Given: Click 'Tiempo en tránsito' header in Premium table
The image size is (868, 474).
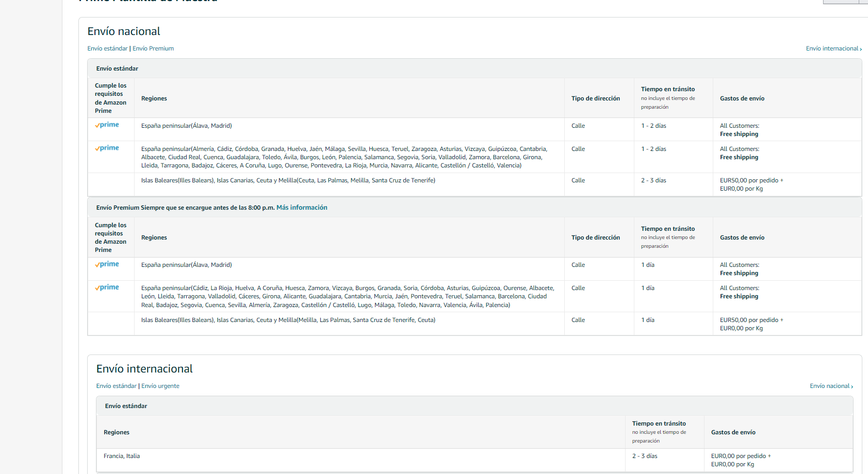Looking at the screenshot, I should click(x=668, y=229).
